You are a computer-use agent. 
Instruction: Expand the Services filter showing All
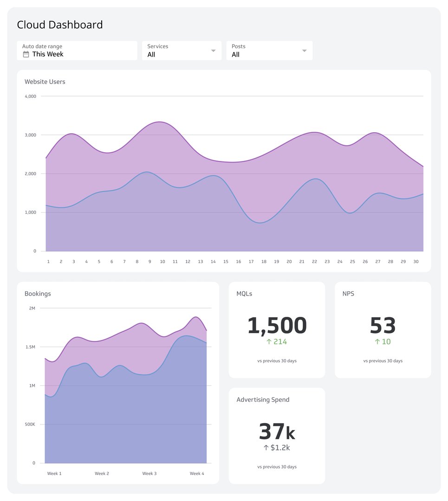(181, 51)
